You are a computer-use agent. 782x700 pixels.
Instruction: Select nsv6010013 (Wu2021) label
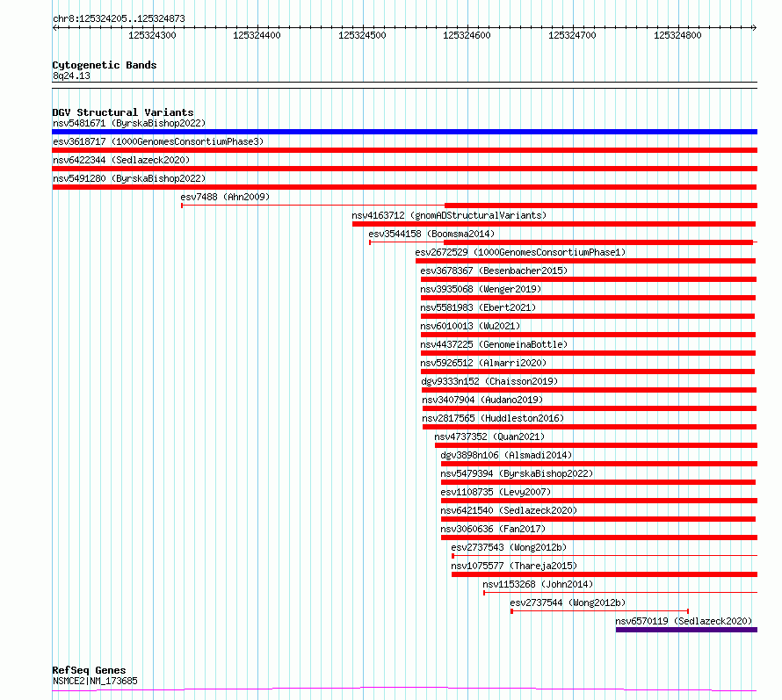470,326
